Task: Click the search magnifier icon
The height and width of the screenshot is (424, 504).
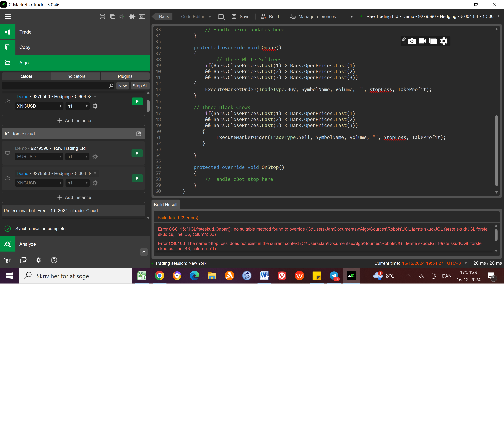Action: point(111,86)
